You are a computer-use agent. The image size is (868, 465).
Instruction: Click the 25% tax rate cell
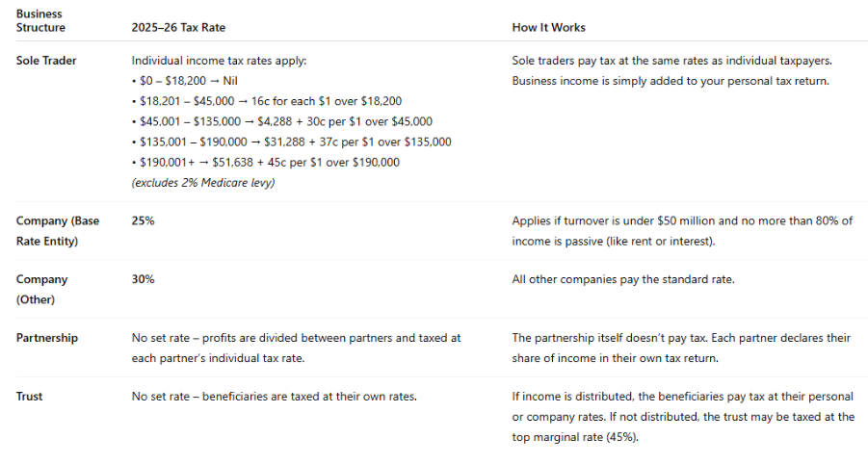[x=143, y=221]
